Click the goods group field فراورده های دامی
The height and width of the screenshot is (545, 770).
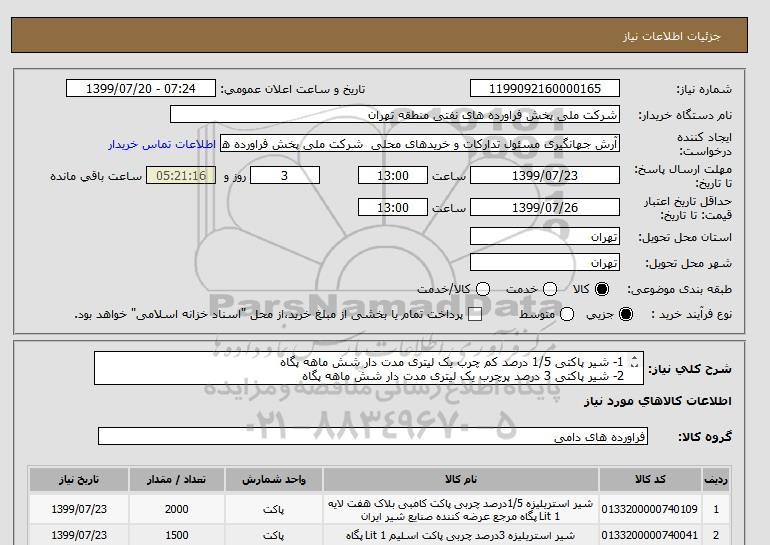pyautogui.click(x=373, y=436)
